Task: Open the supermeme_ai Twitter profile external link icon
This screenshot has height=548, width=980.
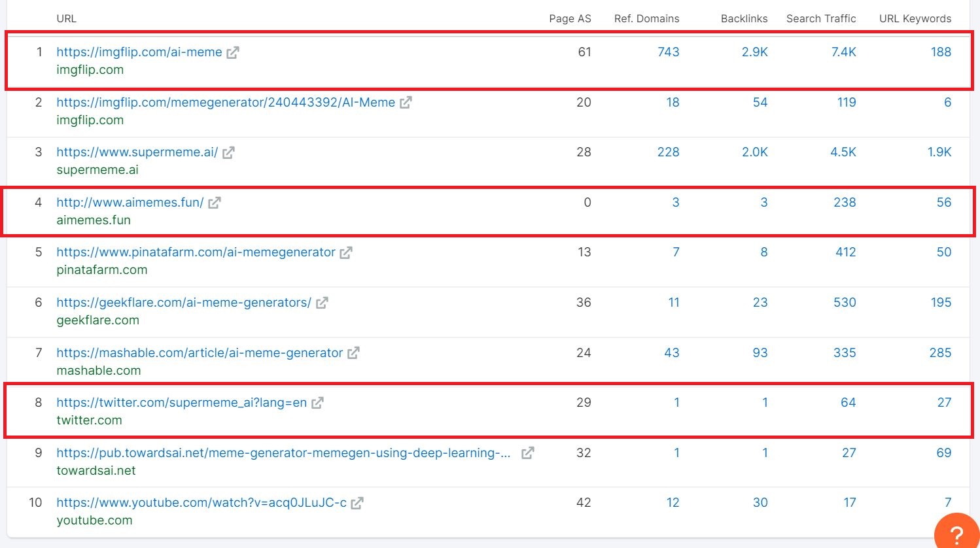Action: coord(317,402)
